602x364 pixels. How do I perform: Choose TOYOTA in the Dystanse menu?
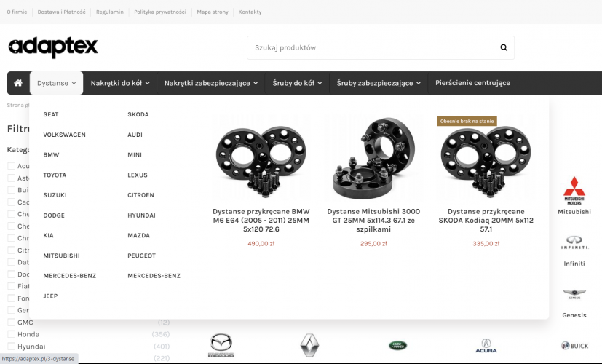click(x=55, y=175)
